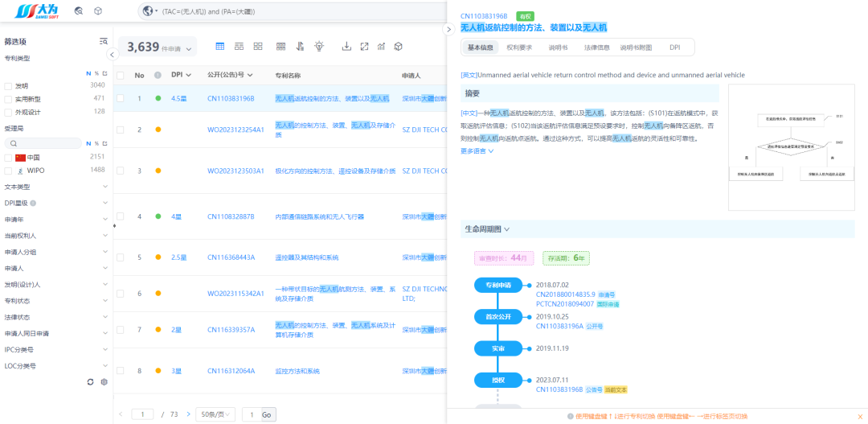Image resolution: width=868 pixels, height=424 pixels.
Task: Click the flowchart drawing thumbnail
Action: tap(792, 147)
